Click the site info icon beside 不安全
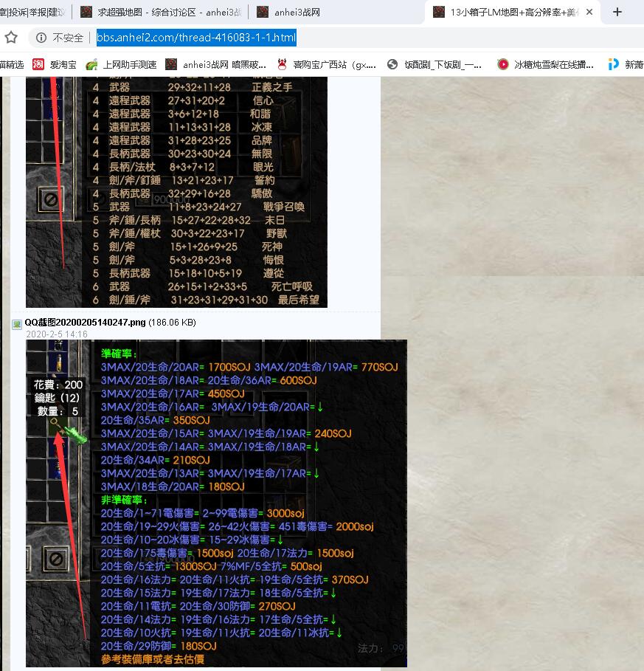Viewport: 644px width, 671px height. coord(41,37)
